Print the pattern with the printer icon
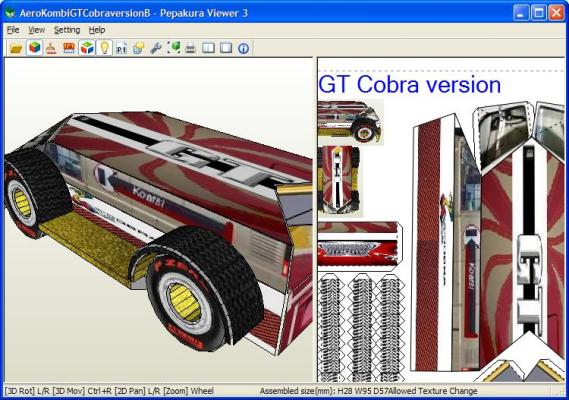569x400 pixels. (191, 48)
